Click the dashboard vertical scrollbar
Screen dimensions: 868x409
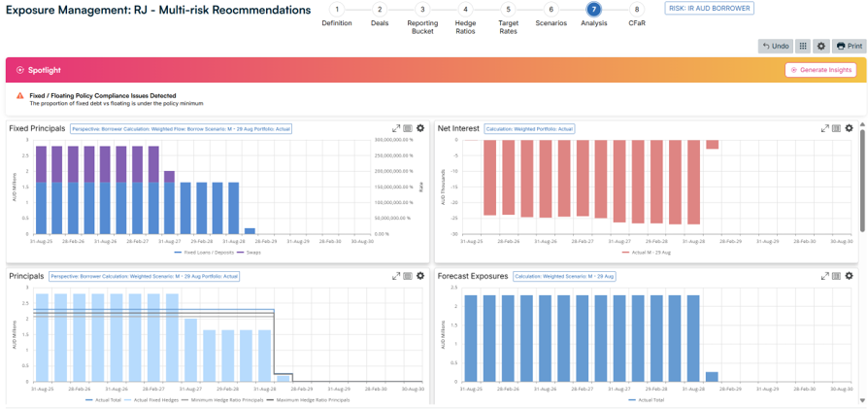coord(862,179)
